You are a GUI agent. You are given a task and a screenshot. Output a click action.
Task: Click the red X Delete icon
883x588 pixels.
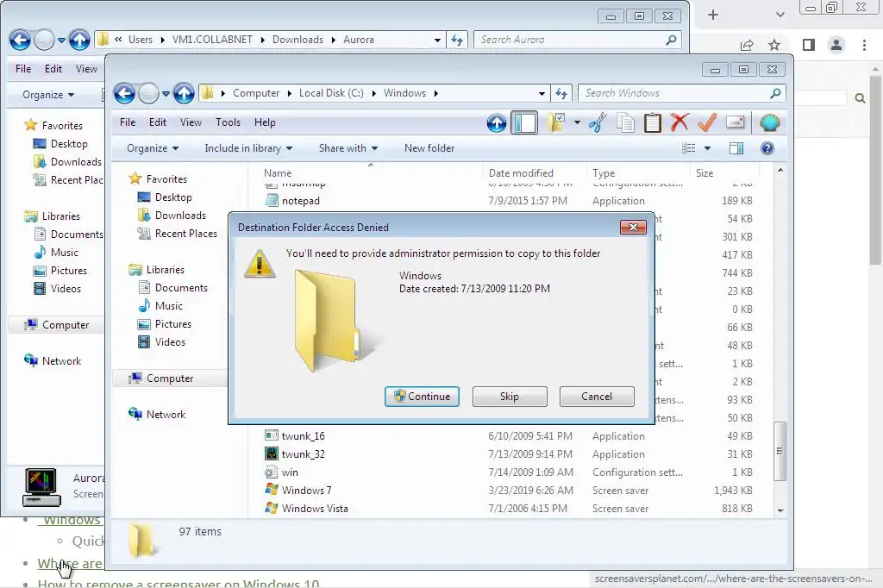679,122
